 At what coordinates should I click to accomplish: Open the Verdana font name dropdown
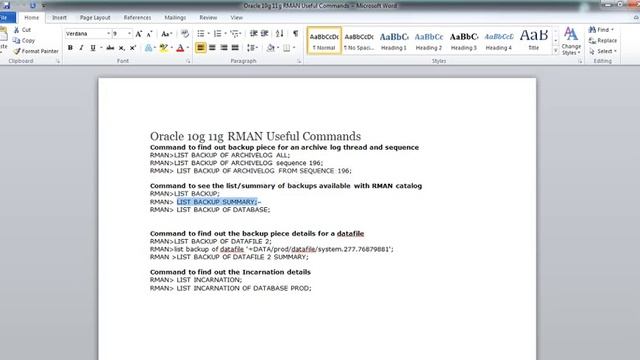108,33
